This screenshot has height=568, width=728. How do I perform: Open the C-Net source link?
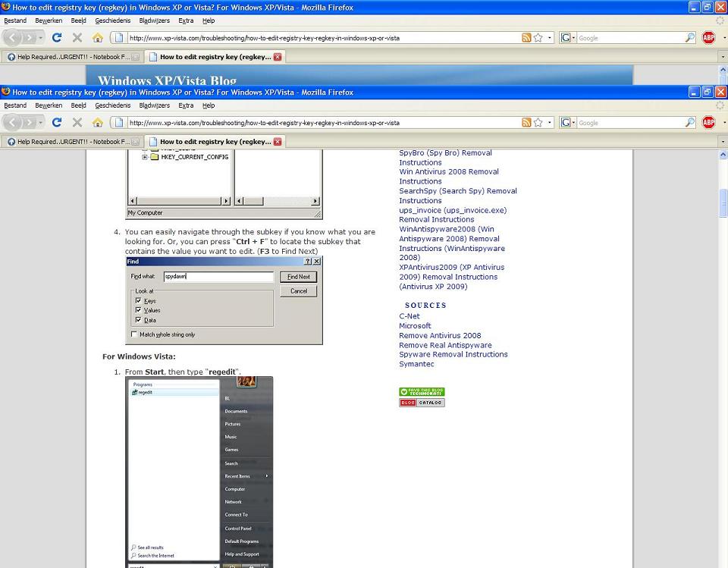click(x=409, y=315)
